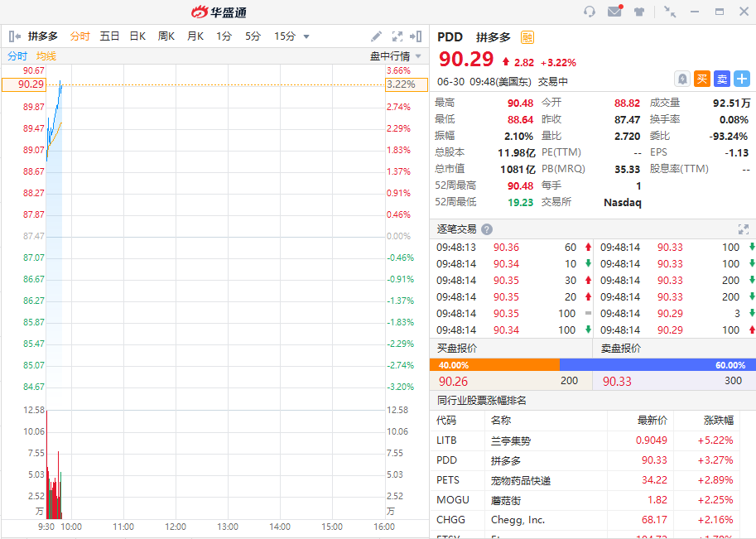The width and height of the screenshot is (756, 539).
Task: Open the more periods dropdown after 15分
Action: (306, 36)
